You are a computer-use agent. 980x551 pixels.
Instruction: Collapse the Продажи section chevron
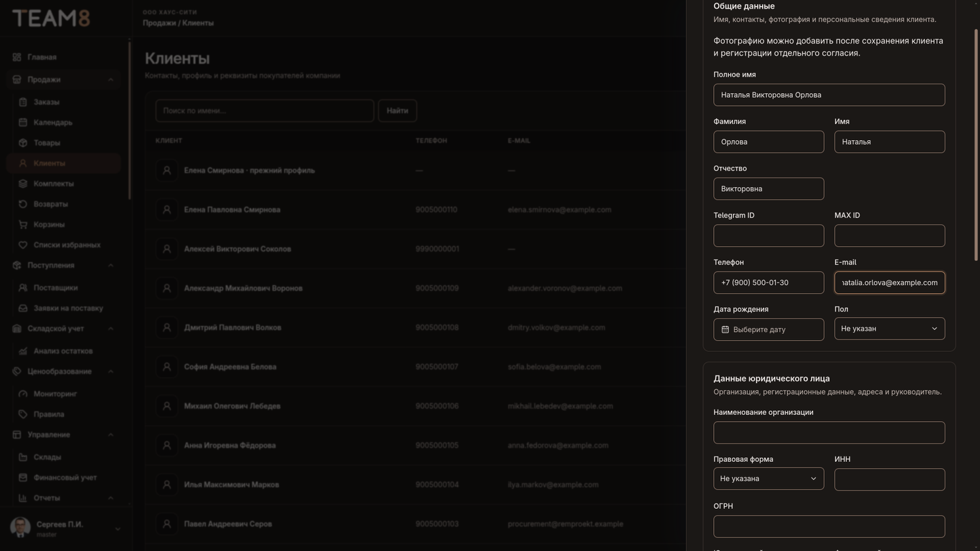110,80
